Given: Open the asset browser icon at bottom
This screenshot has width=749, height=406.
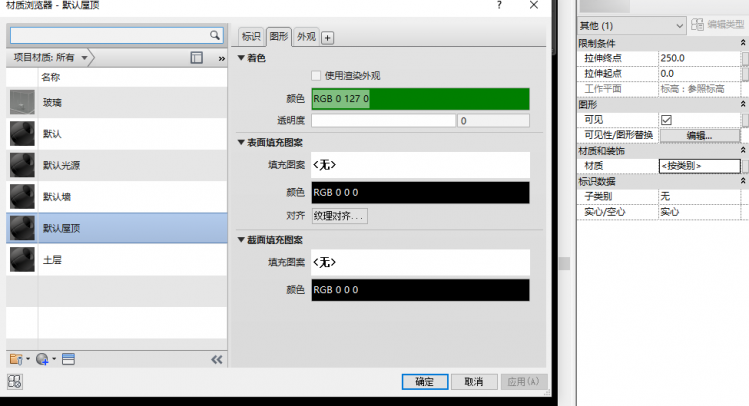Looking at the screenshot, I should 68,358.
